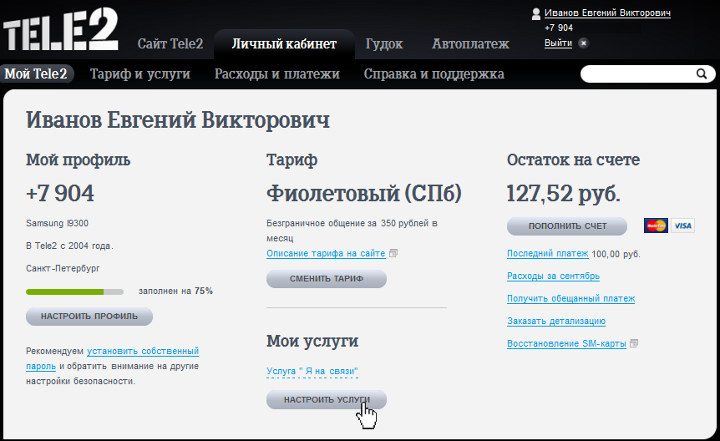720x441 pixels.
Task: Click the +7 904 number under Мой профиль
Action: click(x=60, y=193)
